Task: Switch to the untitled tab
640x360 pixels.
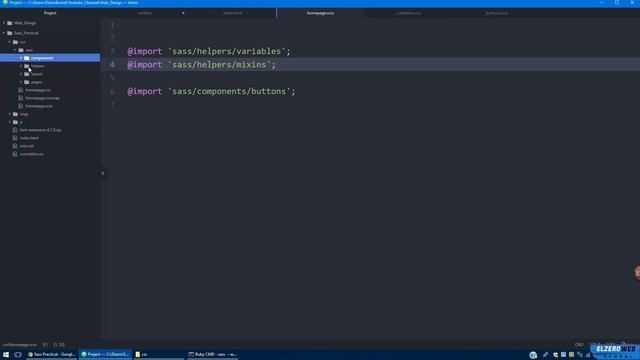Action: pyautogui.click(x=144, y=13)
